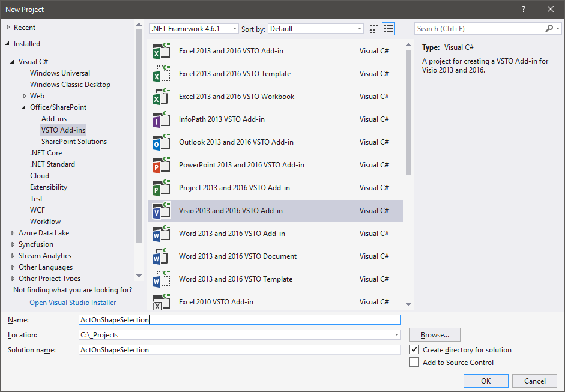565x392 pixels.
Task: Enable Add to Source Control checkbox
Action: [x=414, y=362]
